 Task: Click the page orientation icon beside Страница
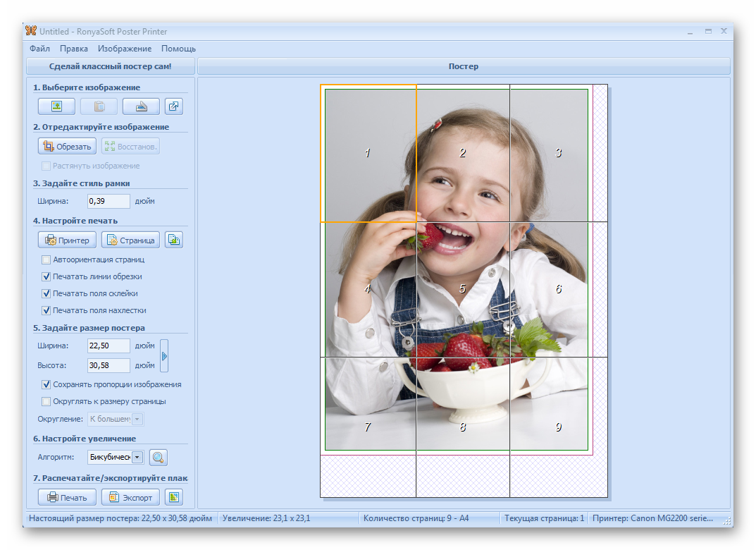173,240
